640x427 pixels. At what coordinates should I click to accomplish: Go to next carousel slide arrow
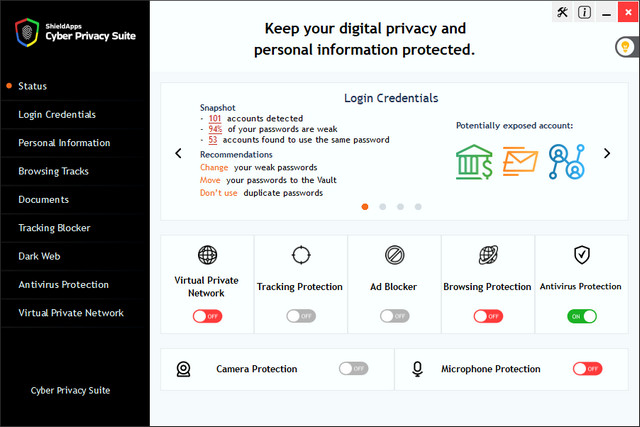[x=607, y=153]
